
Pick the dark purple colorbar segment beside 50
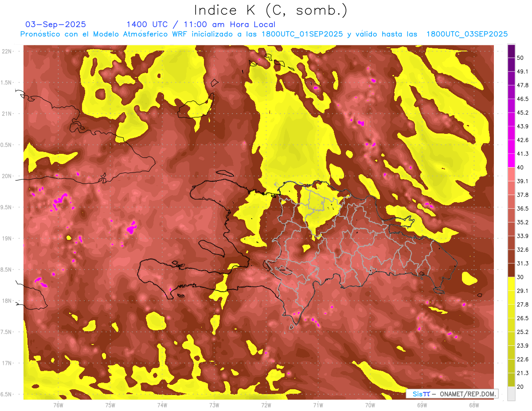point(511,51)
